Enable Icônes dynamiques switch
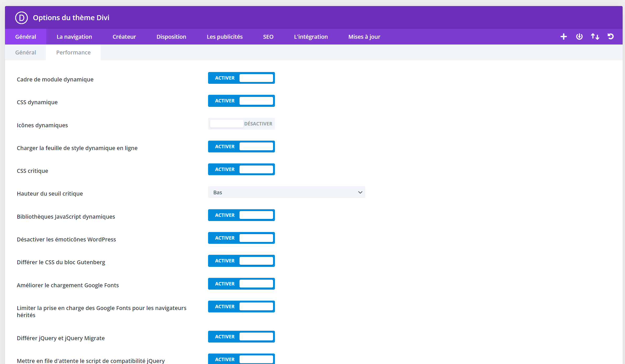This screenshot has width=625, height=364. [x=241, y=124]
